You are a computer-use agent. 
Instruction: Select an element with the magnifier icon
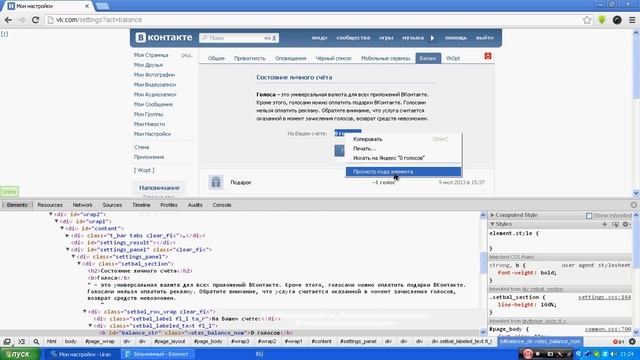(x=36, y=342)
